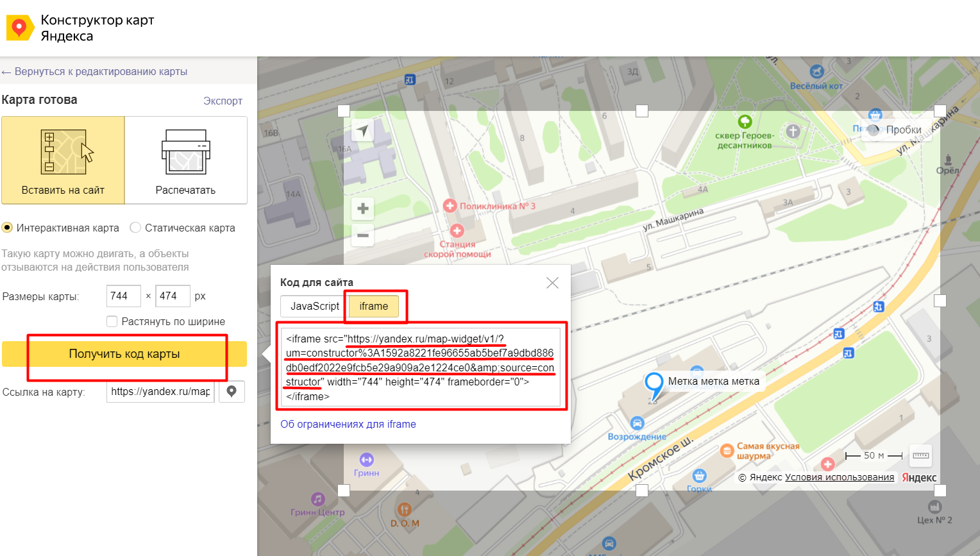Click the bottom-center map resize handle
Viewport: 980px width, 556px height.
click(642, 491)
